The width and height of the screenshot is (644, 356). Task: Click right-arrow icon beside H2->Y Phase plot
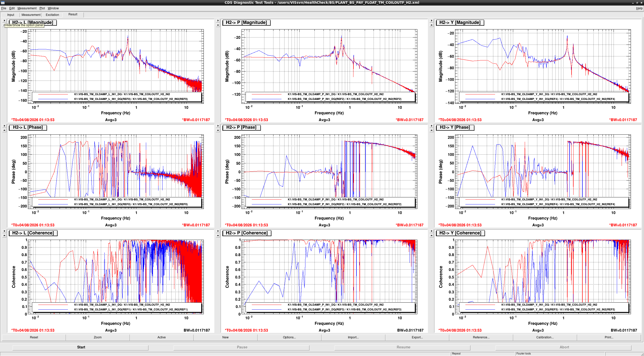point(431,126)
